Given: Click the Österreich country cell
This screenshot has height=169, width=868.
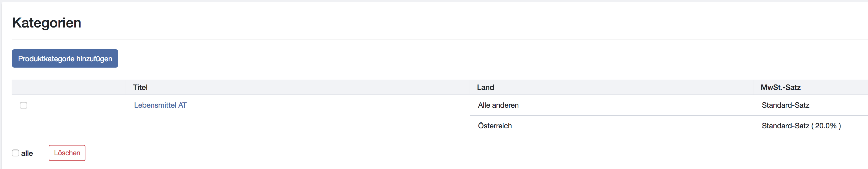Looking at the screenshot, I should (x=495, y=126).
